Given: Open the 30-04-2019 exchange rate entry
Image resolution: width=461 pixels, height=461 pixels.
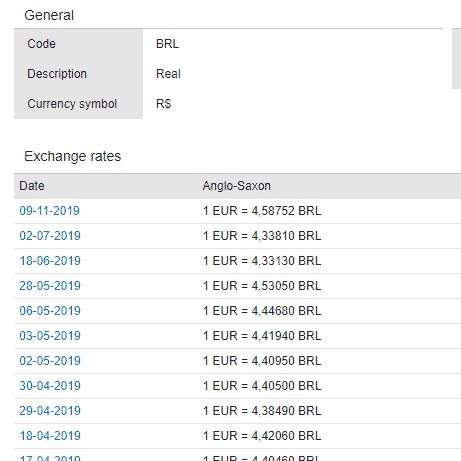Looking at the screenshot, I should tap(50, 386).
